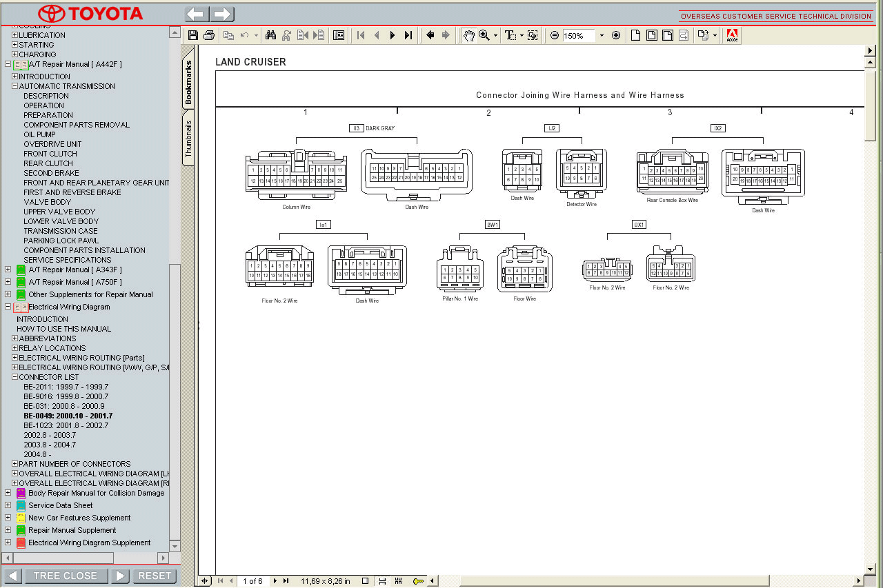The width and height of the screenshot is (883, 588).
Task: Click the zoom in plus button
Action: click(616, 35)
